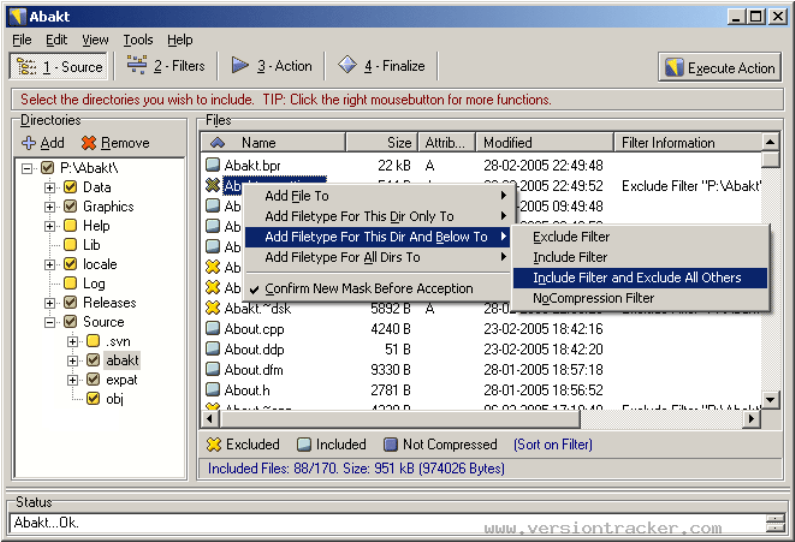Viewport: 795px width, 542px height.
Task: Click the Execute Action button
Action: 719,67
